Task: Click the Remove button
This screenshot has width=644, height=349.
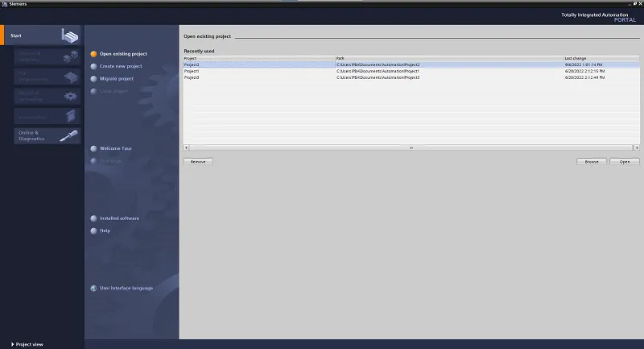Action: point(198,161)
